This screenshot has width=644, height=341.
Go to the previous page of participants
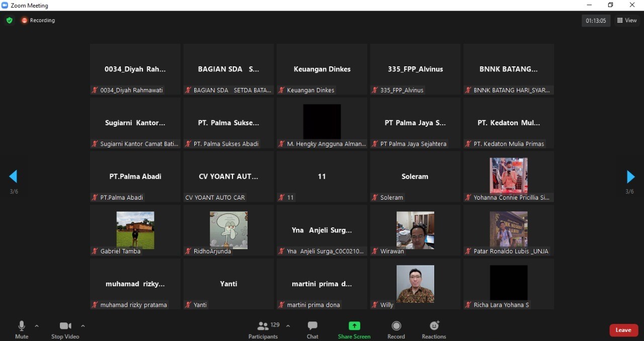(x=13, y=177)
